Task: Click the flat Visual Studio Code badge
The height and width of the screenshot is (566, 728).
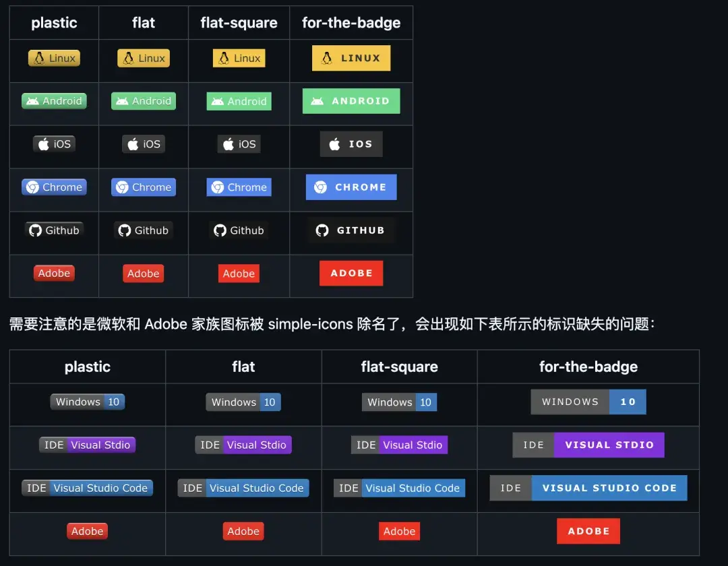Action: pyautogui.click(x=243, y=488)
